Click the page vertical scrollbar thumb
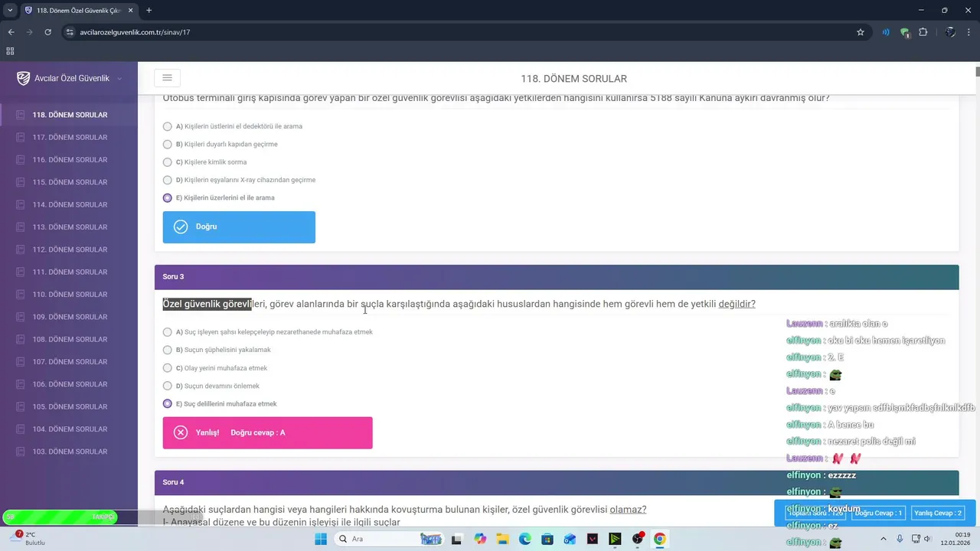The height and width of the screenshot is (551, 980). pyautogui.click(x=977, y=72)
